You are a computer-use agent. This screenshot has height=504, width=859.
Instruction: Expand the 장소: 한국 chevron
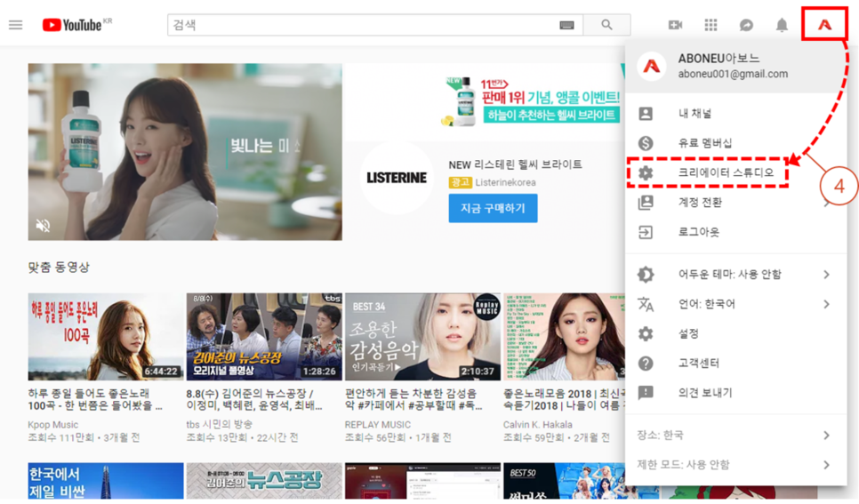[x=826, y=435]
